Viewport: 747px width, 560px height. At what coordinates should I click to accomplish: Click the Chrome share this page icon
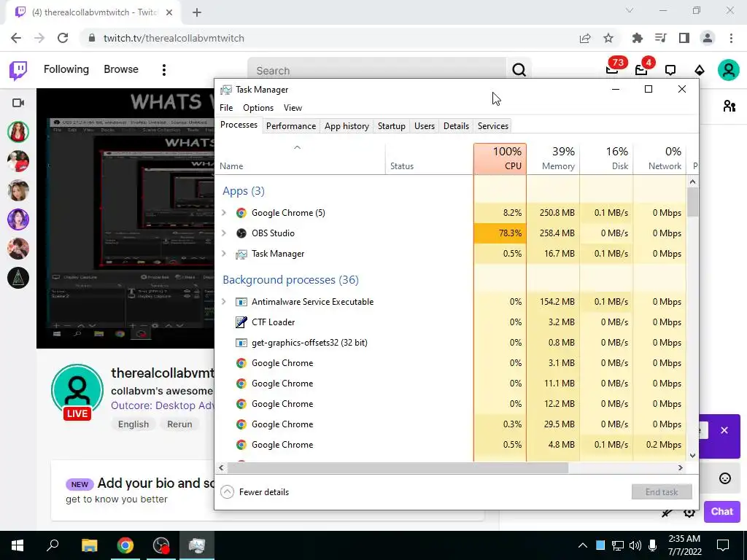(585, 38)
